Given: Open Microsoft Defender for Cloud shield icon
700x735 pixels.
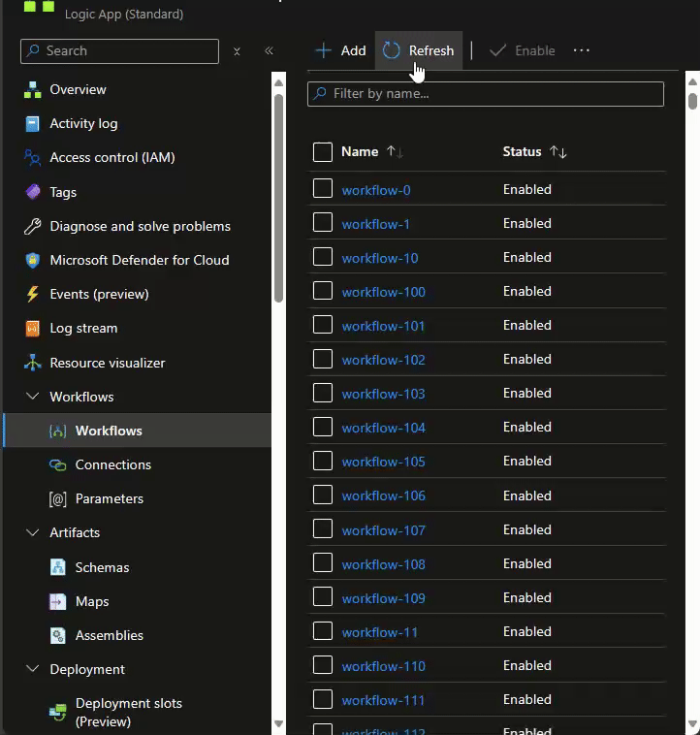Looking at the screenshot, I should click(x=32, y=260).
